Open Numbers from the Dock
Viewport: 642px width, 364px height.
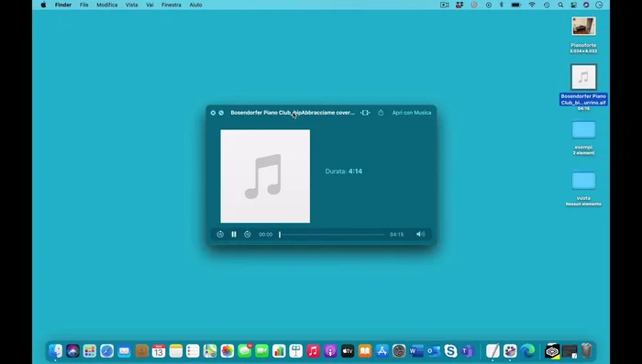click(279, 351)
